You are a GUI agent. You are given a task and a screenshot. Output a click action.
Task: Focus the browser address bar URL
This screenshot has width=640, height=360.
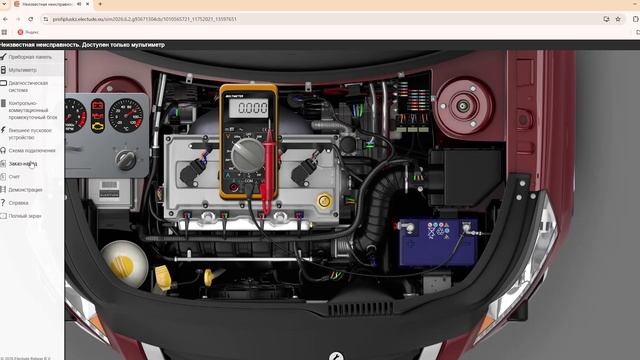[x=144, y=19]
